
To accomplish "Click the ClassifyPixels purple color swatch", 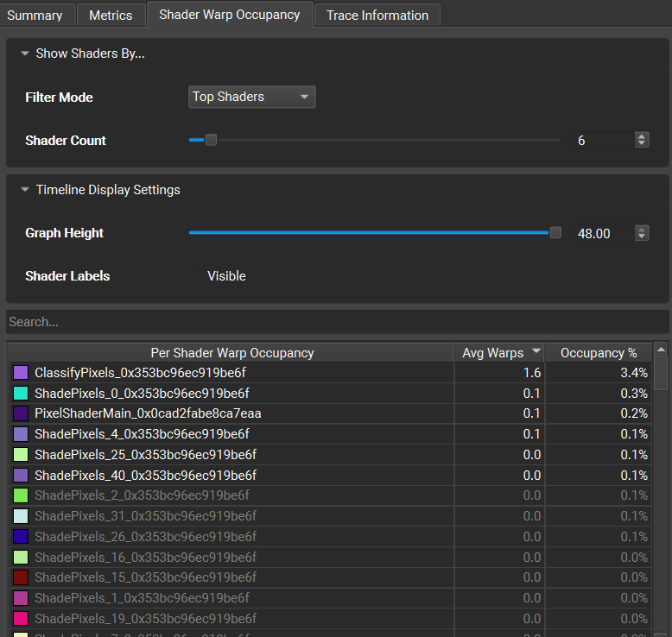I will [x=21, y=373].
